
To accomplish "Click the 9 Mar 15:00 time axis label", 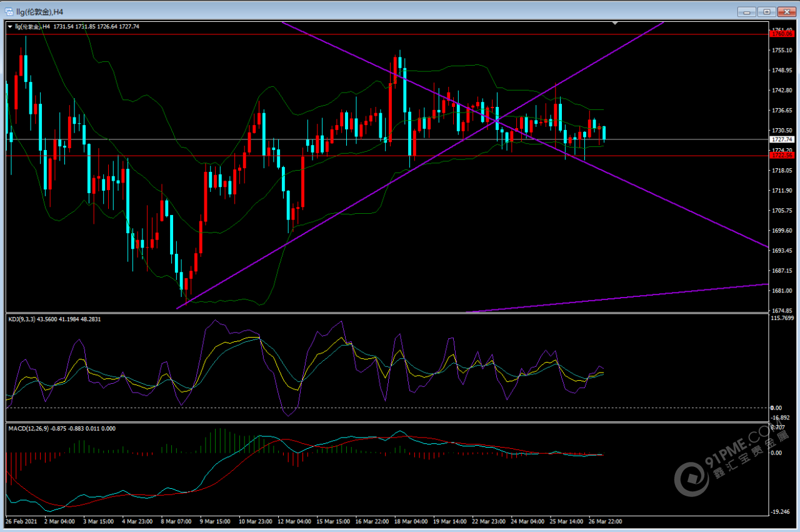I will [x=216, y=521].
